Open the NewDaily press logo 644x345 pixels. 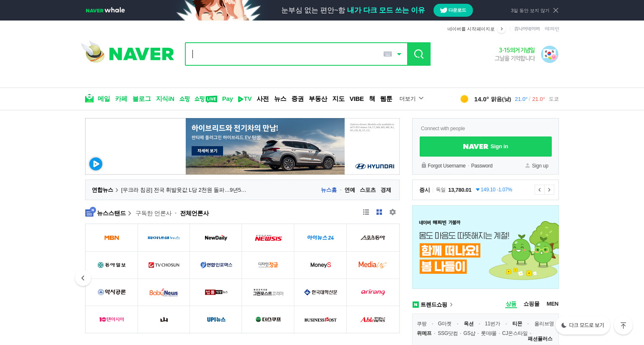[216, 238]
